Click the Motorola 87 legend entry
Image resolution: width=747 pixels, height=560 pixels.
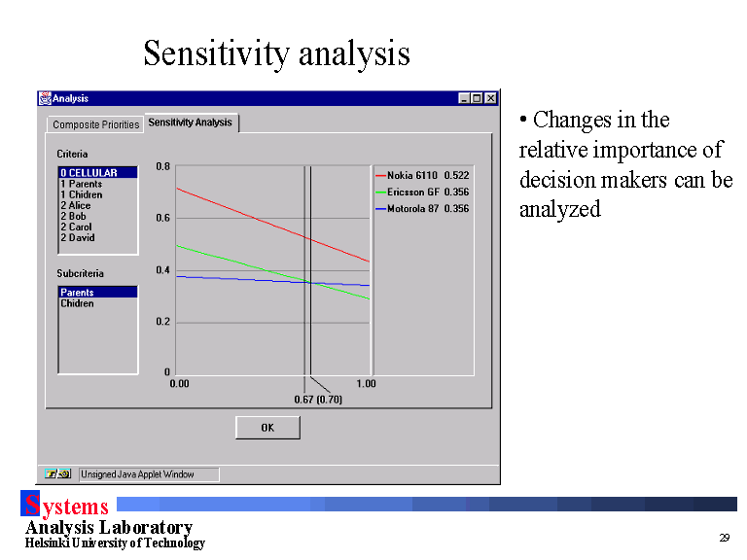422,208
